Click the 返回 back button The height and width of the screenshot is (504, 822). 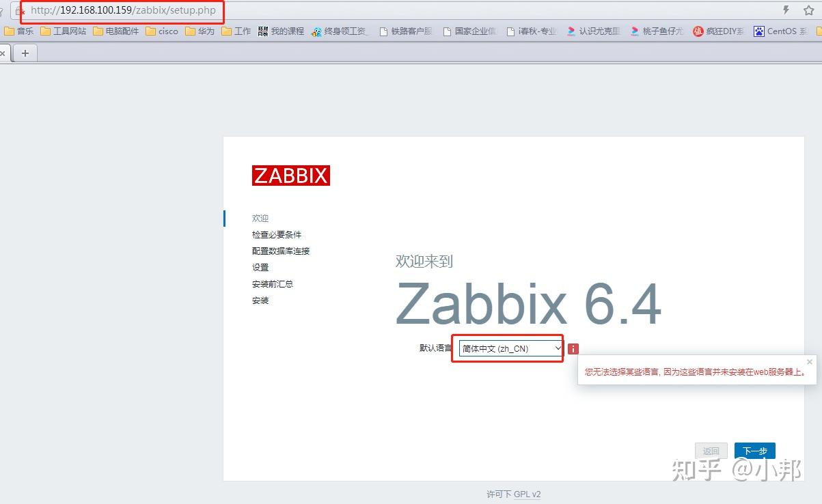[x=711, y=451]
